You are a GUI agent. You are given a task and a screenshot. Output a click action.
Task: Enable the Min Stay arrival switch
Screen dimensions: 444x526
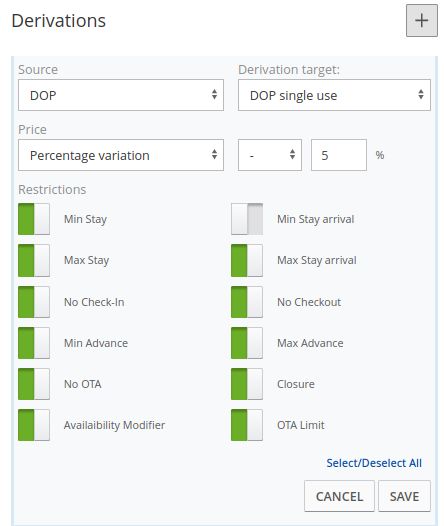click(247, 219)
